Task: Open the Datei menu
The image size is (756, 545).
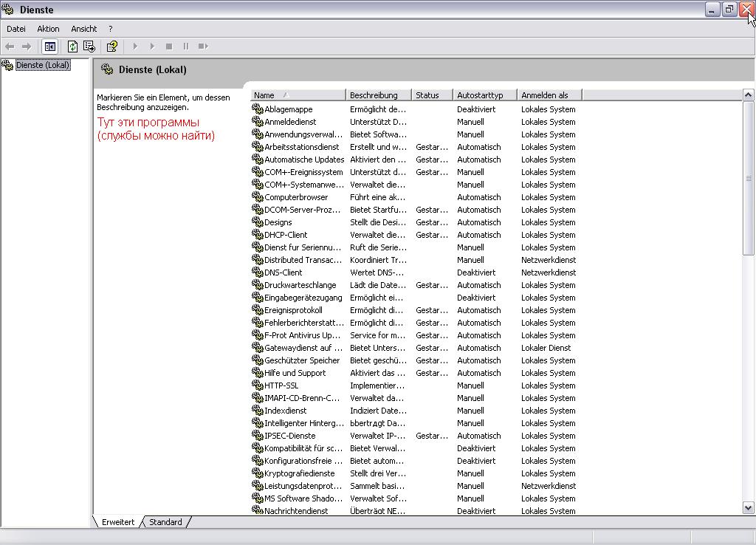Action: coord(16,29)
